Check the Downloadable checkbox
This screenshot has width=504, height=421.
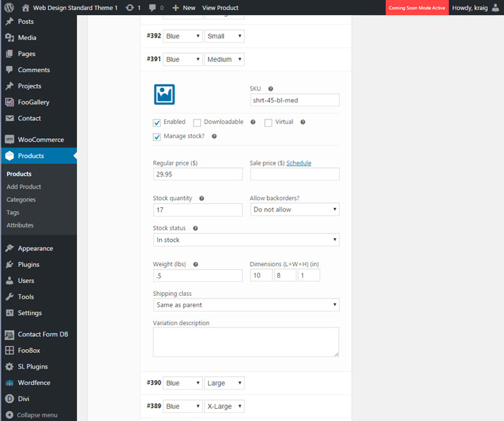197,122
